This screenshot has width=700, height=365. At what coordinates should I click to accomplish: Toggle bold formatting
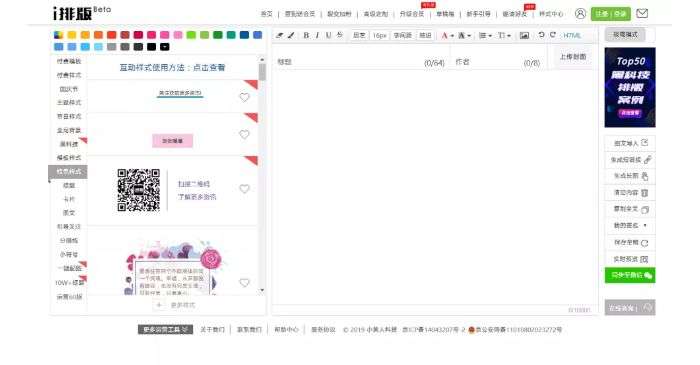pos(306,35)
